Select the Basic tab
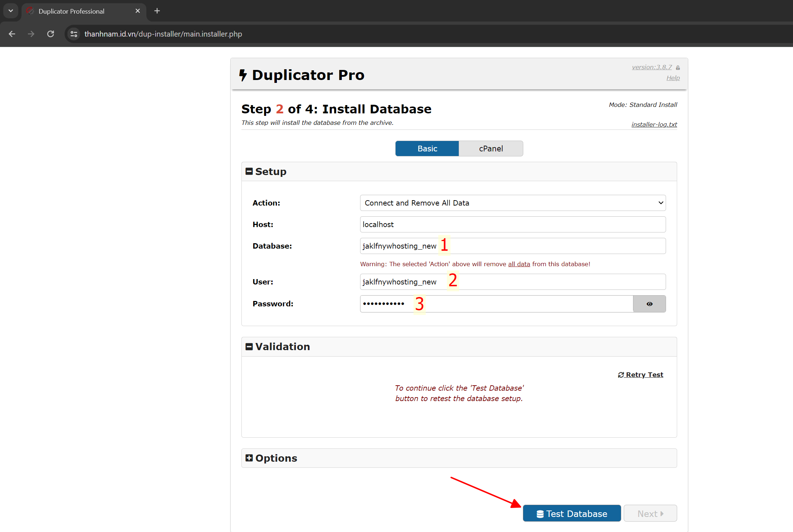 [427, 149]
